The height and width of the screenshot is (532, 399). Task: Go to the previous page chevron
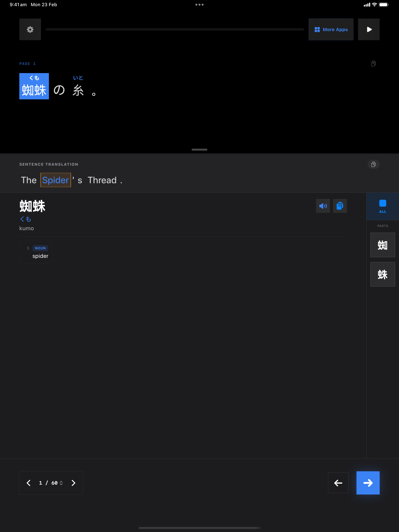pyautogui.click(x=29, y=483)
